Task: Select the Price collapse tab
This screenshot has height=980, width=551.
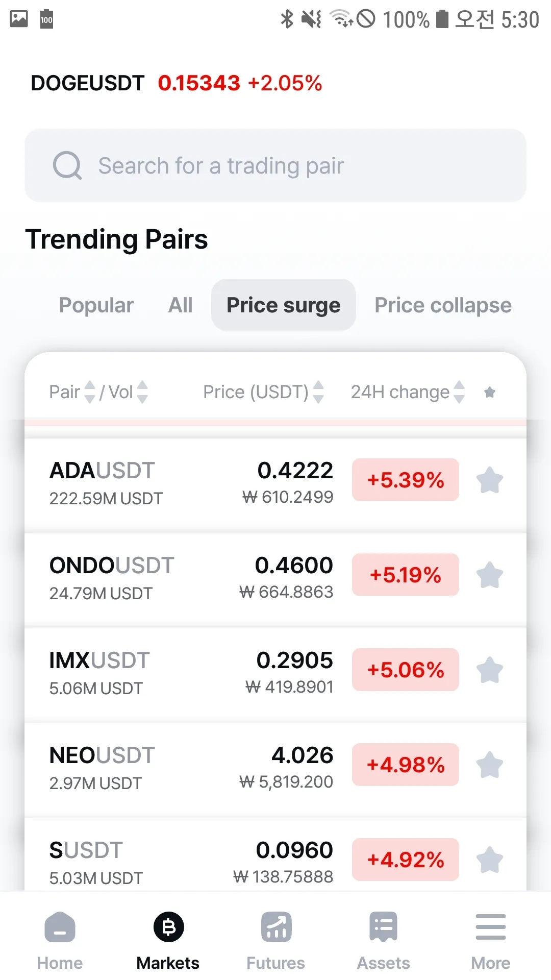Action: point(443,305)
